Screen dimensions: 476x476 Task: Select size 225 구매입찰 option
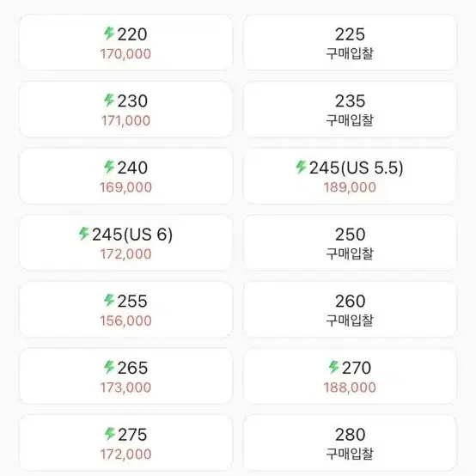pos(350,42)
